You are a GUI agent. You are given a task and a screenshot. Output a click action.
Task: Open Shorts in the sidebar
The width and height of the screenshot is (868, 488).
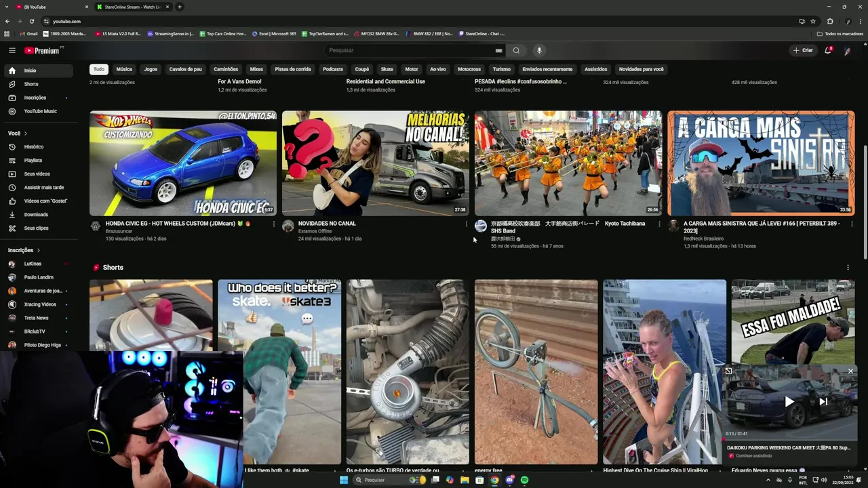38,84
